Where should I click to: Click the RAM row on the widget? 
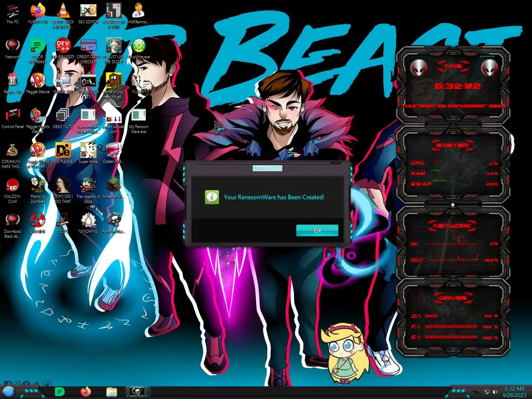pyautogui.click(x=454, y=174)
